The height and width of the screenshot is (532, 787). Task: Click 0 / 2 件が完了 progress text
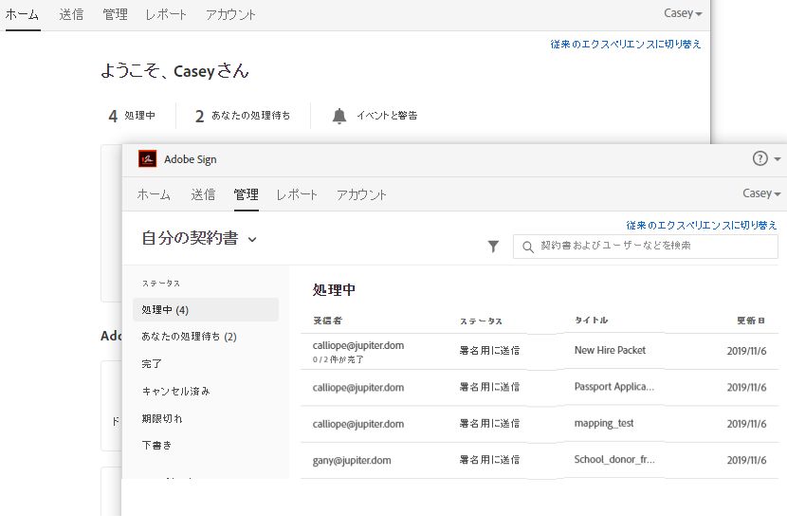(338, 359)
